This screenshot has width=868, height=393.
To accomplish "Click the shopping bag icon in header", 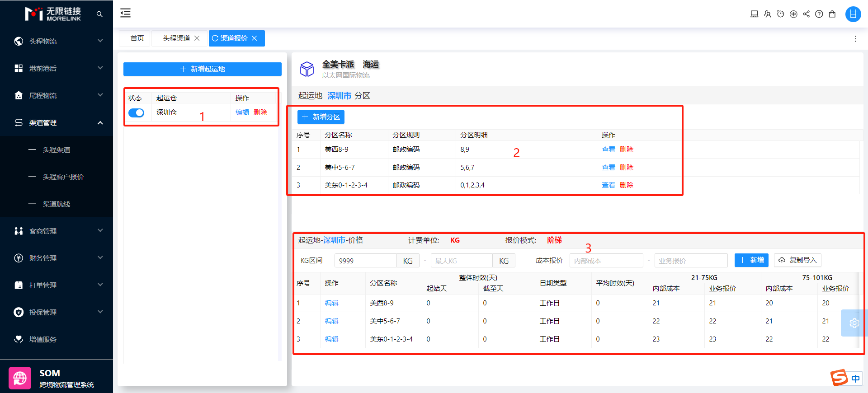I will click(x=832, y=14).
